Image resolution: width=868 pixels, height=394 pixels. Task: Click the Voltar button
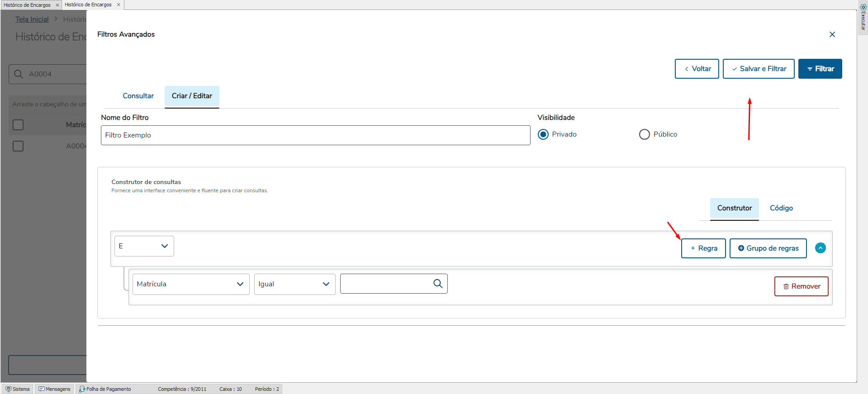pyautogui.click(x=697, y=69)
